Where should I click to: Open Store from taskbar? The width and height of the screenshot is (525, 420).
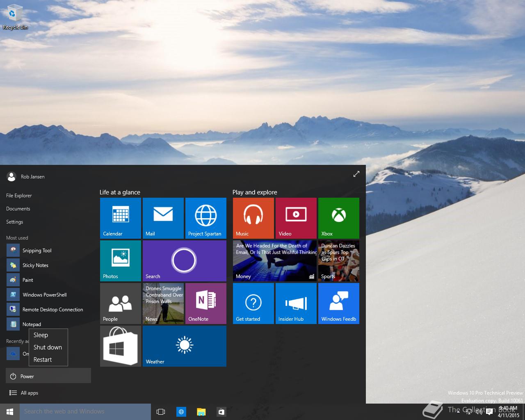(221, 412)
